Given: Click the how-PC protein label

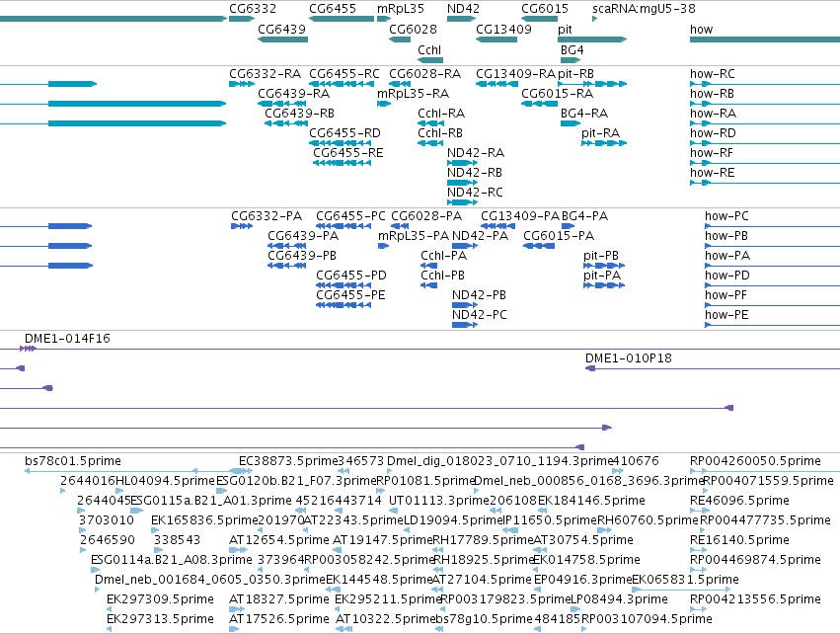Looking at the screenshot, I should [x=726, y=216].
